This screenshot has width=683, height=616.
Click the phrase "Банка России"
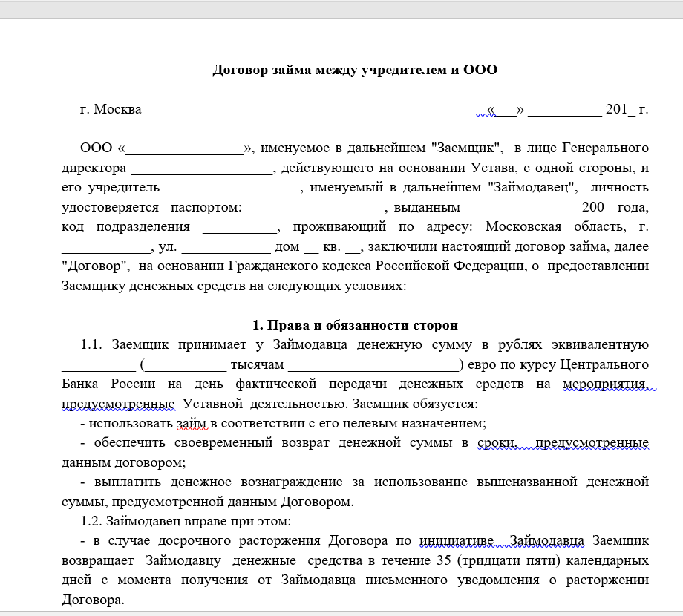[x=108, y=384]
